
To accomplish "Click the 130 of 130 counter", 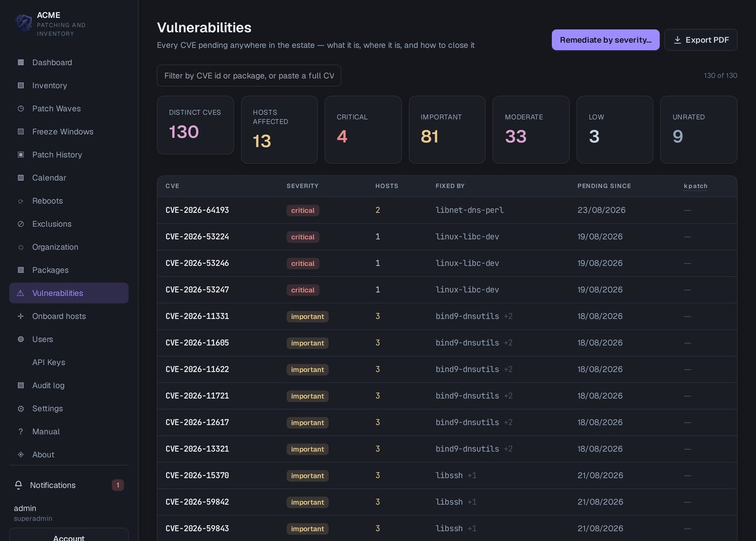I will 720,76.
